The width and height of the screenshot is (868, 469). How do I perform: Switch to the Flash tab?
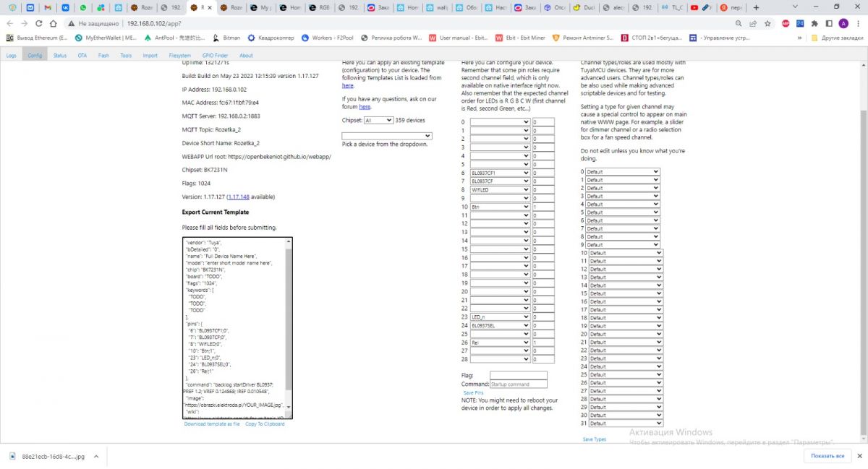[103, 55]
